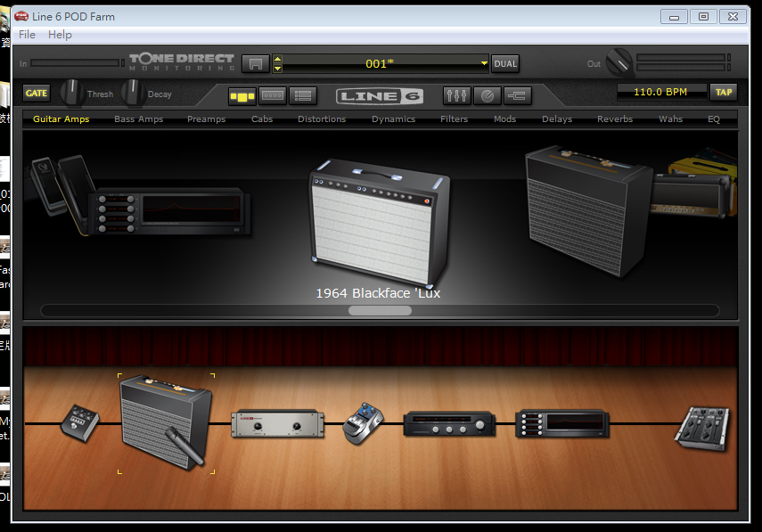Select the silver two-knob rack unit in the chain
The width and height of the screenshot is (762, 532).
[277, 423]
